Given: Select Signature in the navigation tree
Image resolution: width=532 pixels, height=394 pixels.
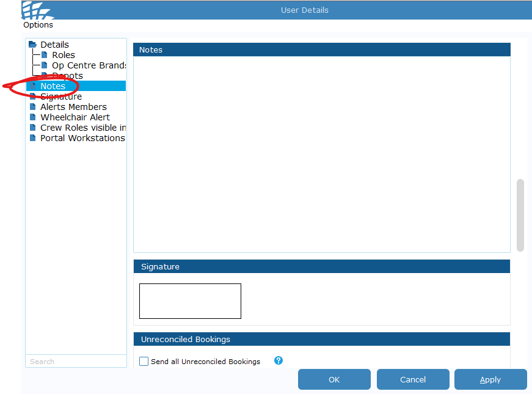Looking at the screenshot, I should coord(61,97).
